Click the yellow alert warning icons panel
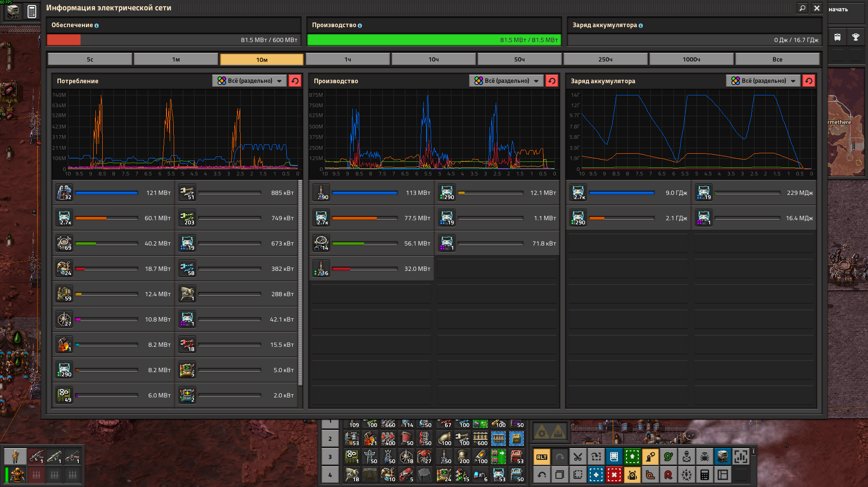868x487 pixels. coord(550,432)
